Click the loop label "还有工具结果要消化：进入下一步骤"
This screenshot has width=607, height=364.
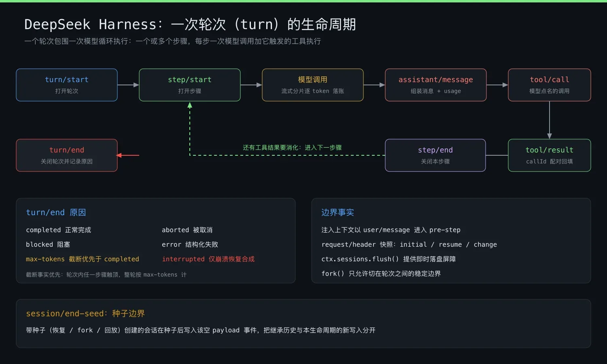[292, 148]
